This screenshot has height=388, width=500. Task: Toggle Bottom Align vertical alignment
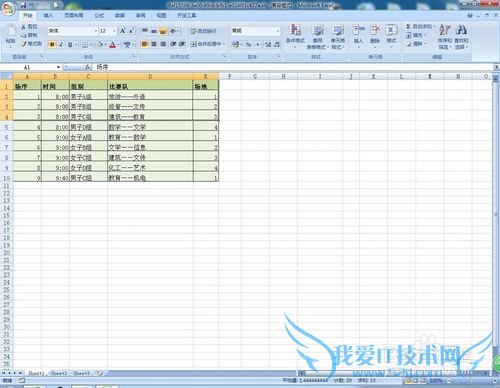[x=163, y=31]
